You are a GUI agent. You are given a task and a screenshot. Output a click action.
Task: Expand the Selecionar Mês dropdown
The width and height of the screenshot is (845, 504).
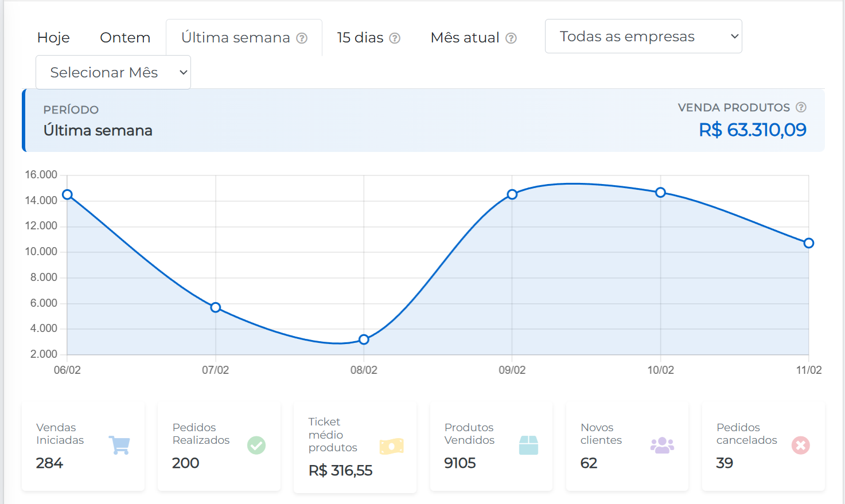point(113,72)
